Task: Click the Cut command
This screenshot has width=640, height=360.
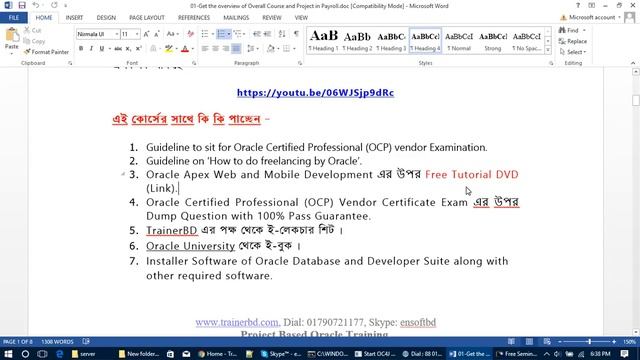Action: click(33, 31)
